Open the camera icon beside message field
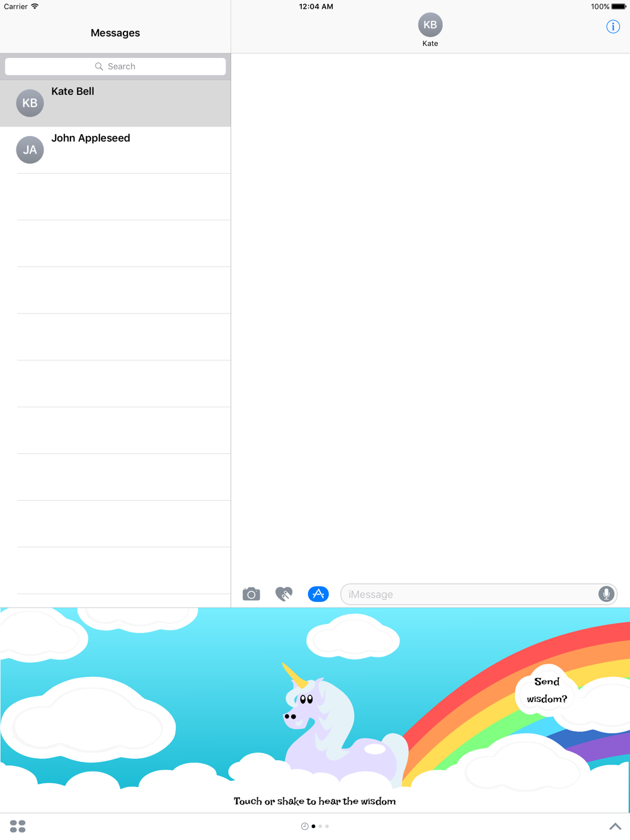This screenshot has width=630, height=840. (251, 594)
